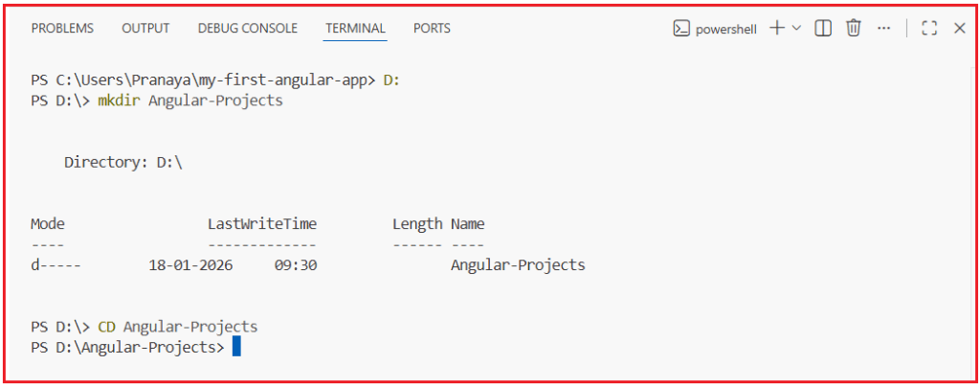Click the powershell terminal icon
The height and width of the screenshot is (388, 980).
point(681,29)
